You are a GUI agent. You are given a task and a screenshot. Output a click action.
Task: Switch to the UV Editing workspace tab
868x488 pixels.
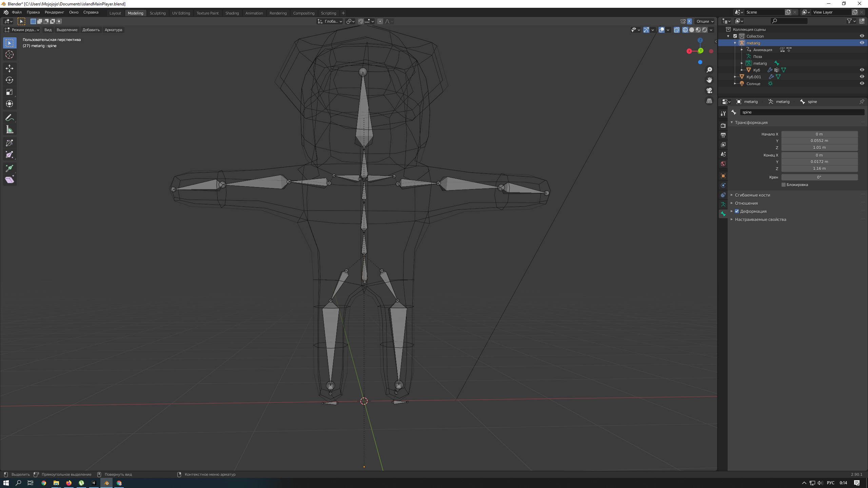pyautogui.click(x=181, y=13)
